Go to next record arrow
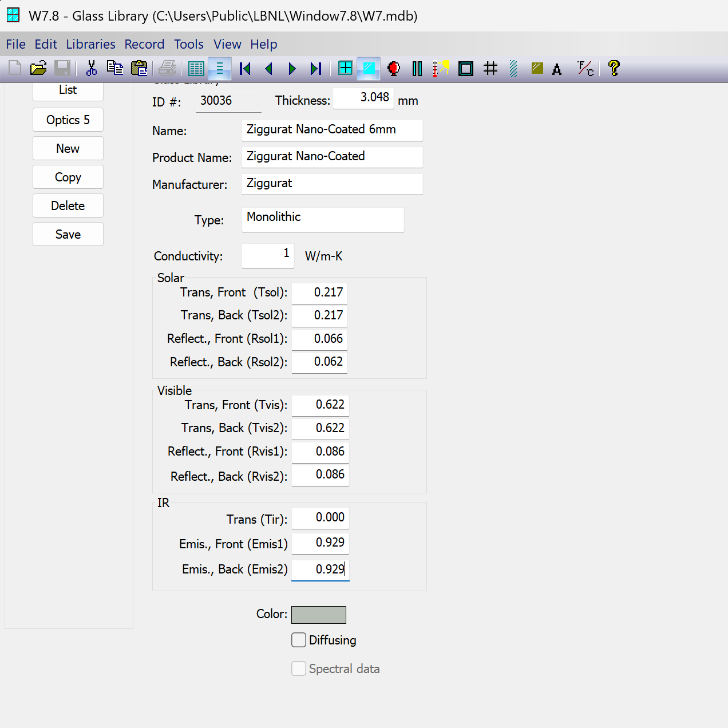 292,69
